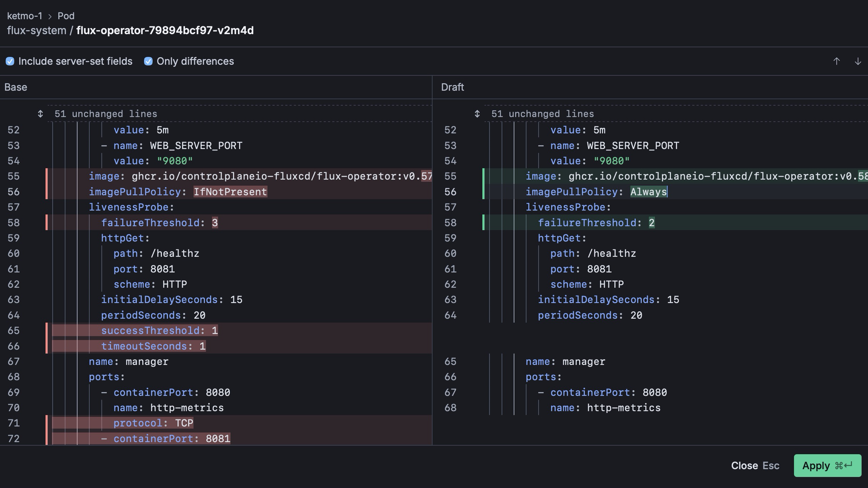Click pod name flux-operator-79894bcf97-v2m4d
Screen dimensions: 868x488
(x=165, y=31)
